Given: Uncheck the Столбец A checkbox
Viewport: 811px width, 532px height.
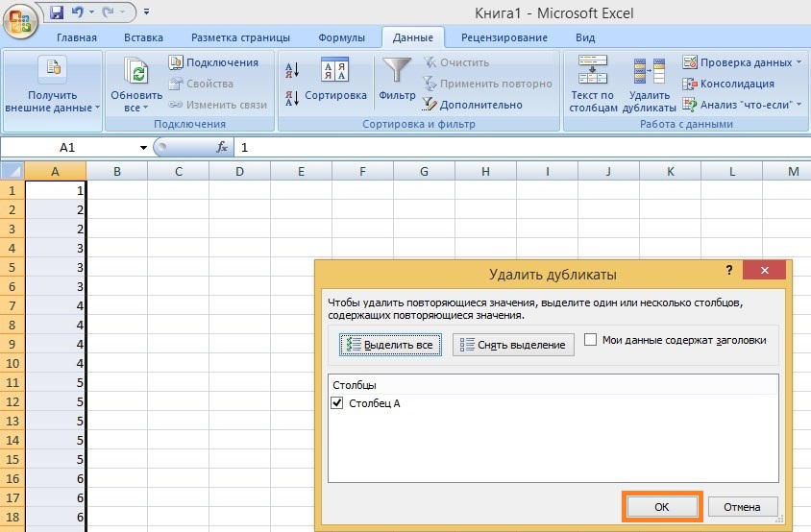Looking at the screenshot, I should 336,403.
